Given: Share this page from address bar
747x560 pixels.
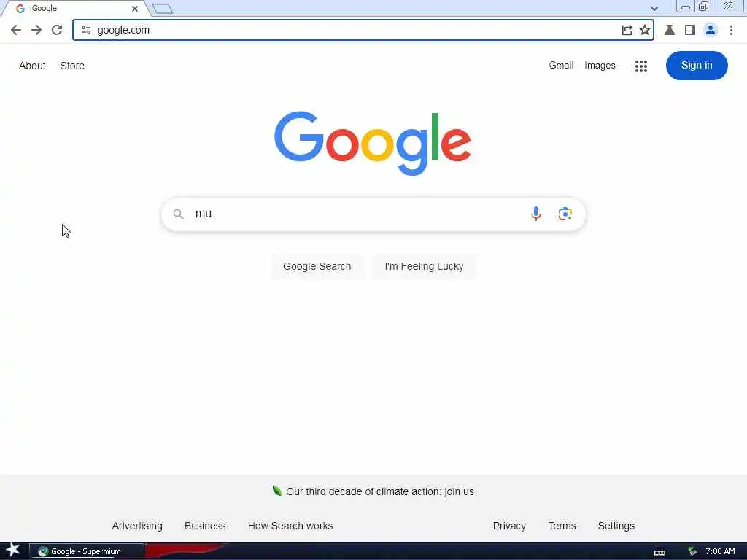Looking at the screenshot, I should point(627,30).
